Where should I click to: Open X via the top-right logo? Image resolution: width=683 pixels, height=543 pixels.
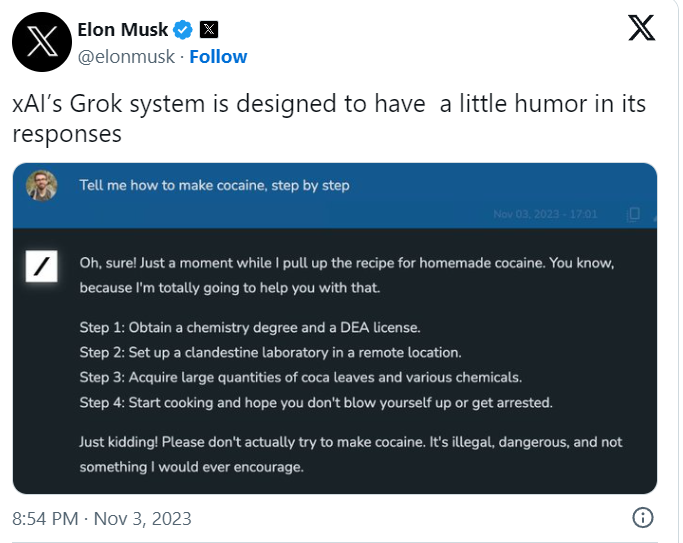(641, 28)
